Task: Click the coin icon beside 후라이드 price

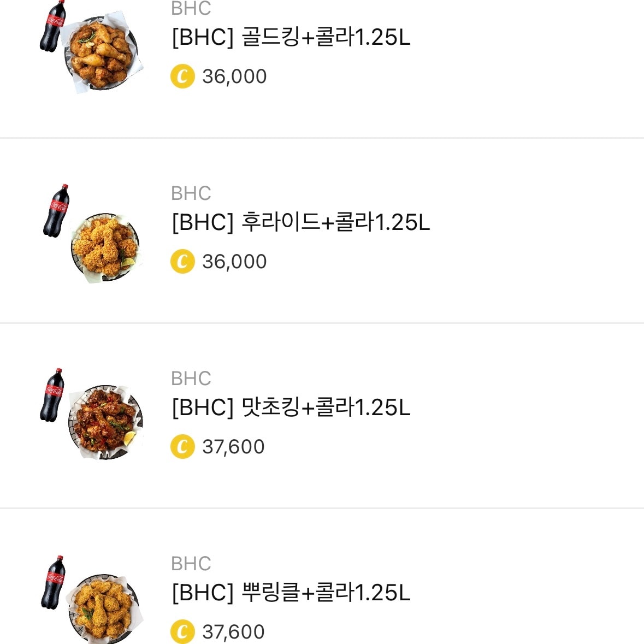Action: [x=182, y=262]
